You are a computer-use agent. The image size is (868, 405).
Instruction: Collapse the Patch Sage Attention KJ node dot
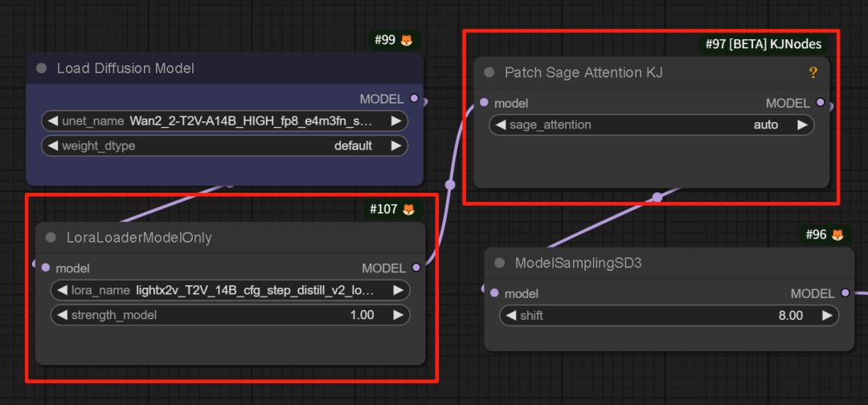[489, 72]
